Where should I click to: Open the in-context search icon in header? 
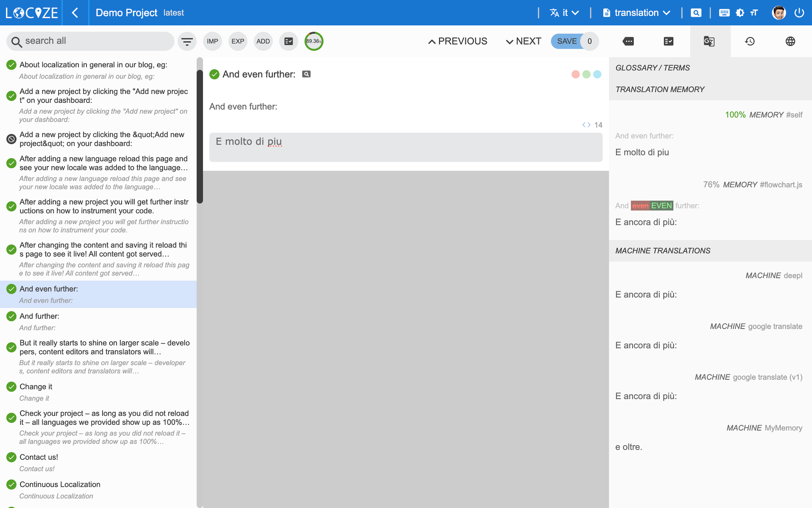pos(696,13)
